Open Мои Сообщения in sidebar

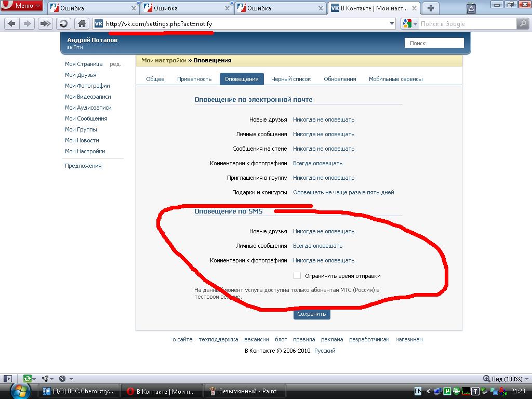pyautogui.click(x=86, y=118)
